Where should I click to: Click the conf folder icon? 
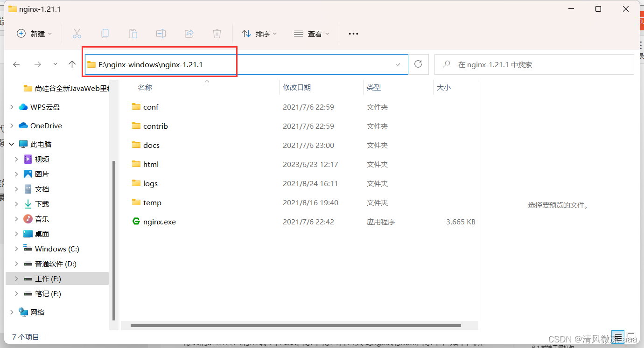[136, 107]
